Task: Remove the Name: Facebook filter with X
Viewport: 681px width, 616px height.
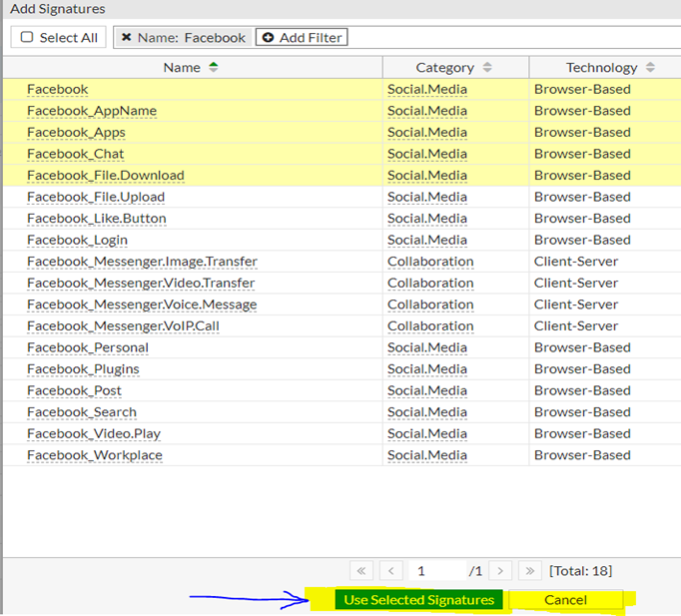Action: [127, 37]
